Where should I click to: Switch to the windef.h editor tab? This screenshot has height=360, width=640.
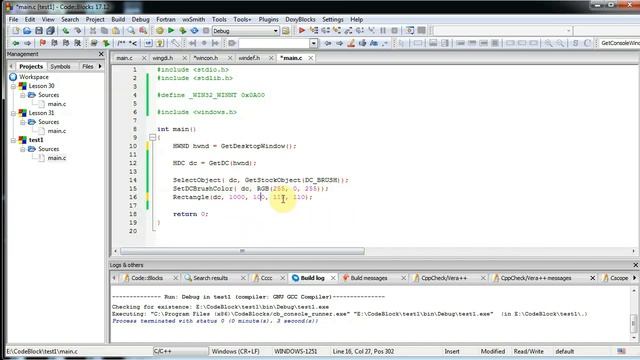point(249,58)
